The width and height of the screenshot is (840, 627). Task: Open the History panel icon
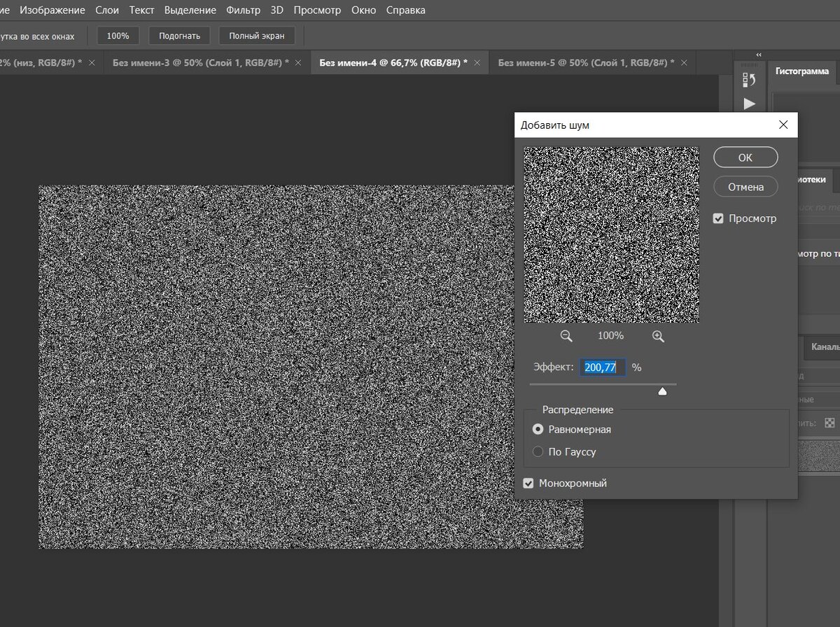point(749,80)
